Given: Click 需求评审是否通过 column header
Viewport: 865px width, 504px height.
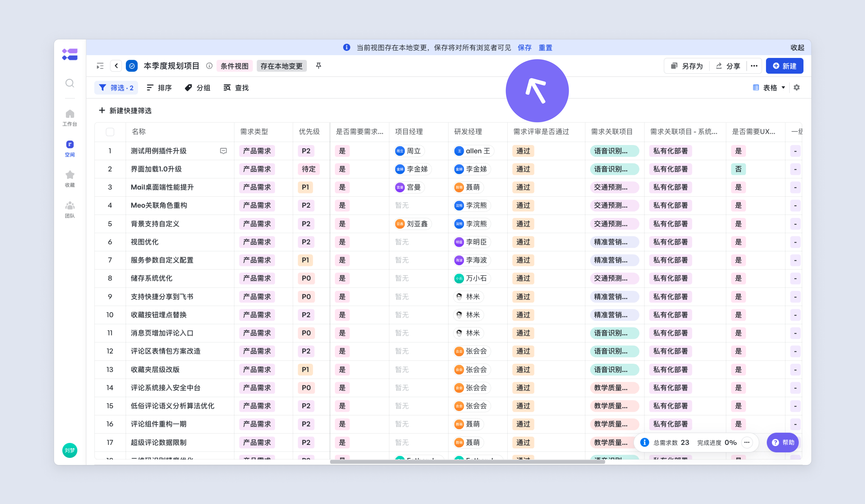Looking at the screenshot, I should pos(541,132).
